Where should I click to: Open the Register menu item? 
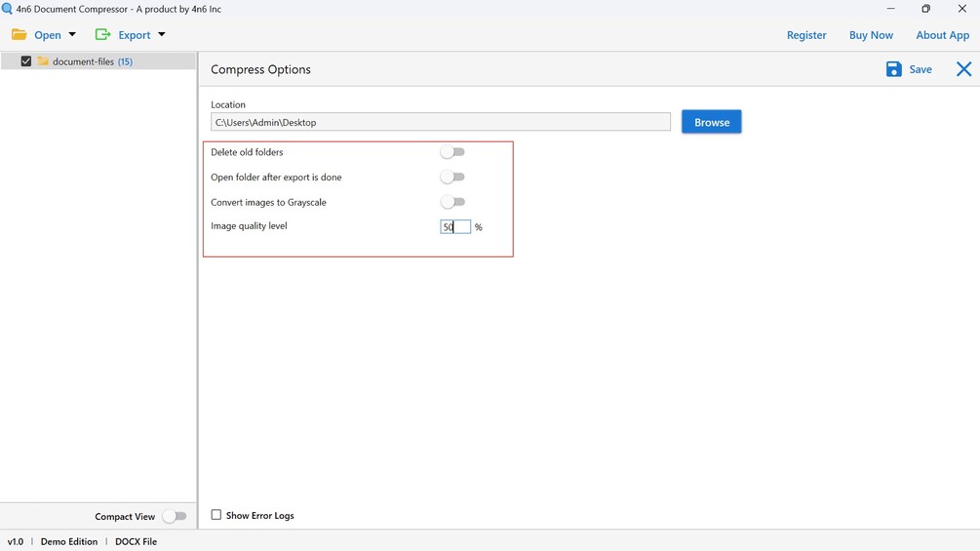click(806, 35)
